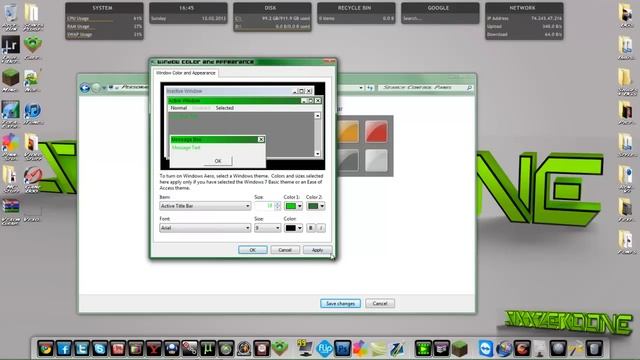Click Normal in the preview menu

point(179,108)
